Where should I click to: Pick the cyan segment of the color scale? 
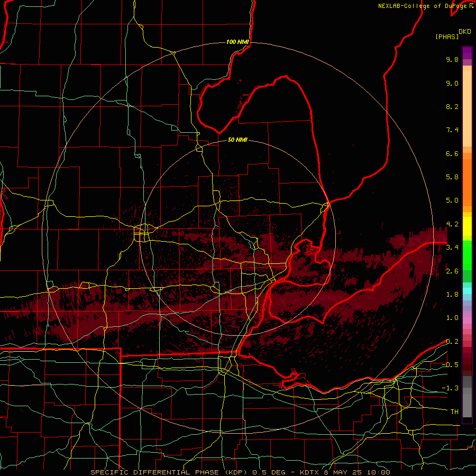(467, 291)
